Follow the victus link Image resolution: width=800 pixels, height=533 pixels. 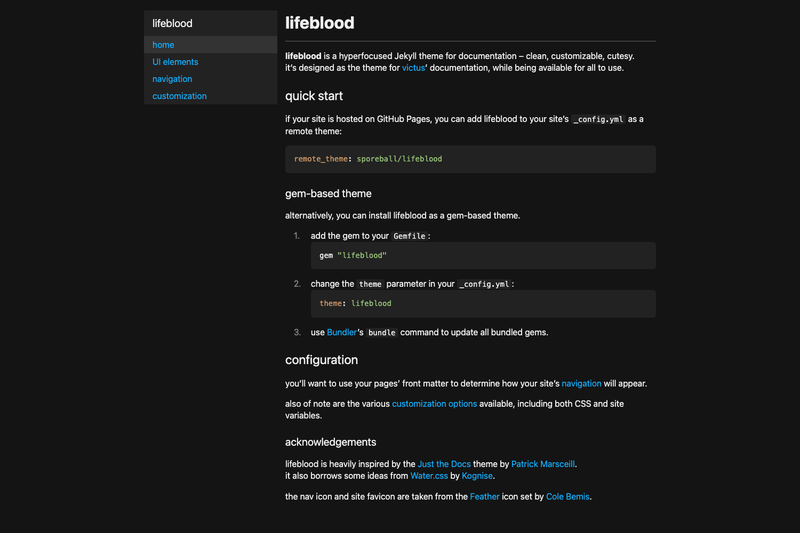[413, 68]
